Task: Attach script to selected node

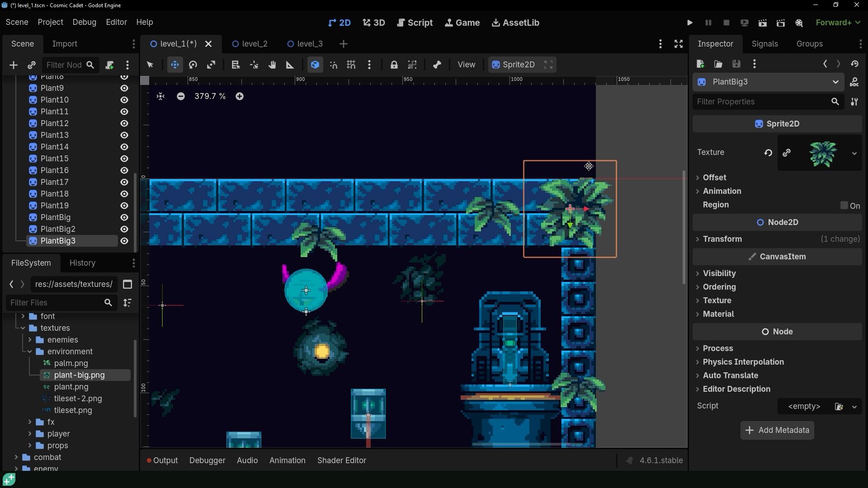Action: (x=109, y=66)
